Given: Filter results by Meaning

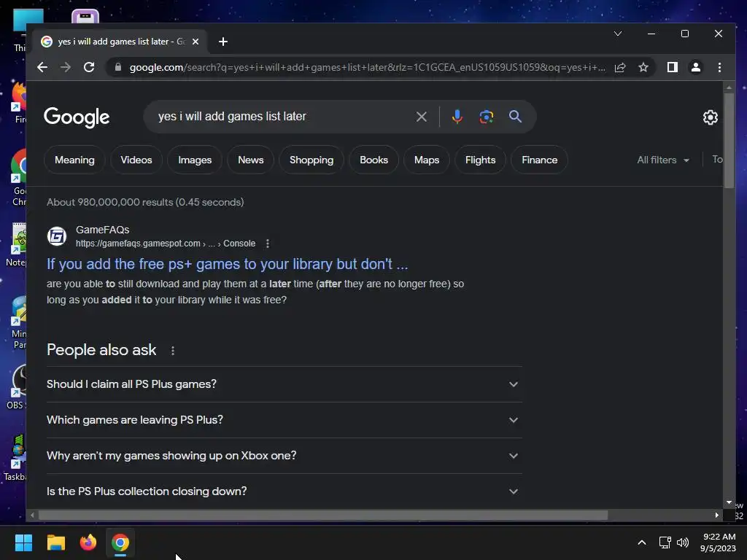Looking at the screenshot, I should coord(74,160).
